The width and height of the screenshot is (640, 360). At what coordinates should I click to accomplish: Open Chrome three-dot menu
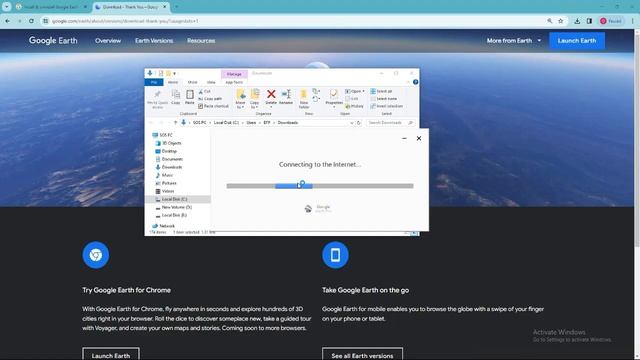click(x=633, y=21)
